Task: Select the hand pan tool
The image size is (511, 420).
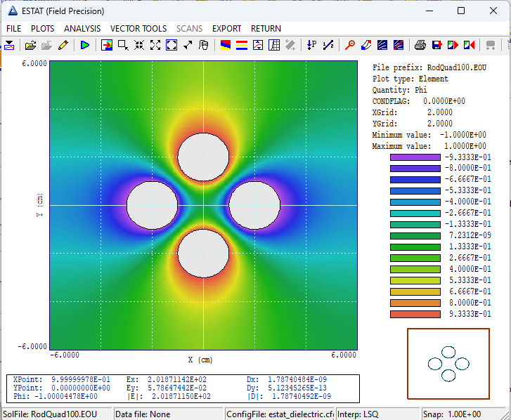Action: (x=204, y=45)
